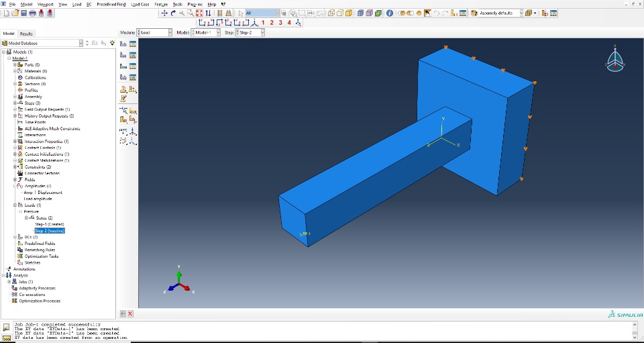Apply saved view number 1
The width and height of the screenshot is (644, 343).
click(263, 23)
